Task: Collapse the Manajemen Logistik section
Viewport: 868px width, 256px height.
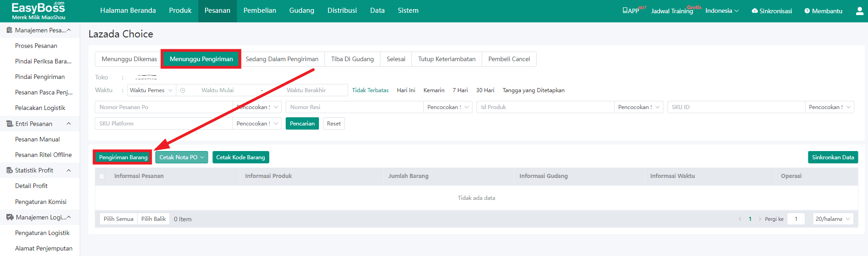Action: [69, 217]
